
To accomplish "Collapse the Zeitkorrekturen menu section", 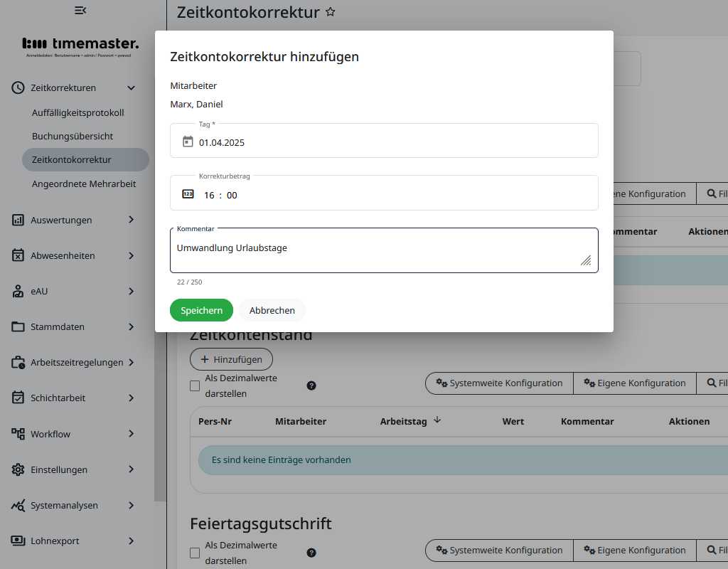I will pyautogui.click(x=131, y=88).
